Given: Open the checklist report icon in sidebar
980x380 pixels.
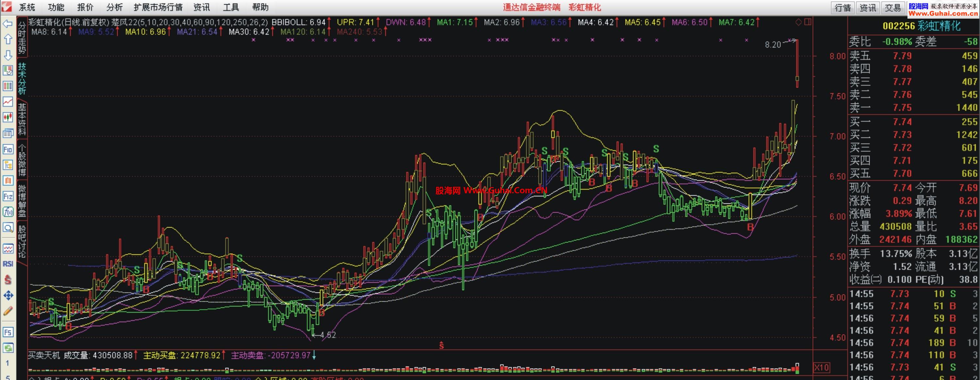Looking at the screenshot, I should click(8, 71).
